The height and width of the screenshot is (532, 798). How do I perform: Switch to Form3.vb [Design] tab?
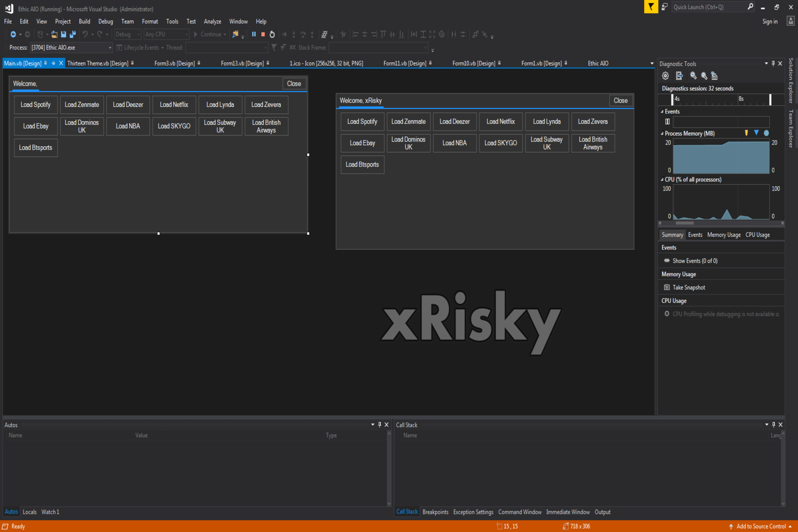174,63
